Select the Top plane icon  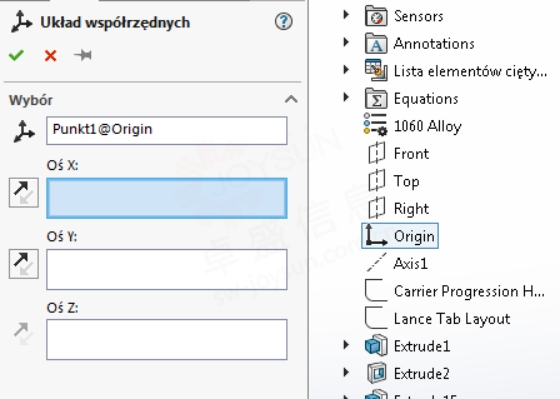click(x=376, y=180)
